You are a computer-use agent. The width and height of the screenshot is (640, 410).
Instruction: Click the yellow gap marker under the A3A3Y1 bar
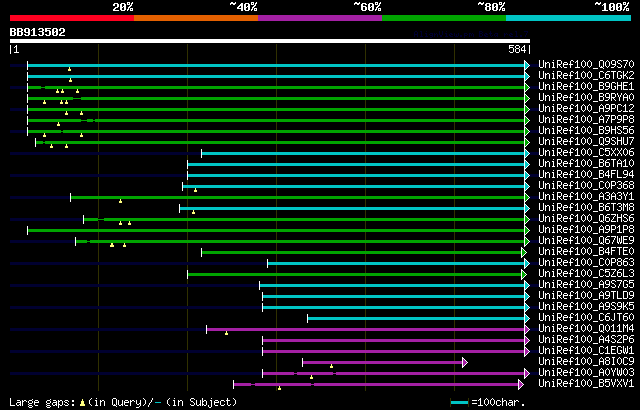click(120, 201)
